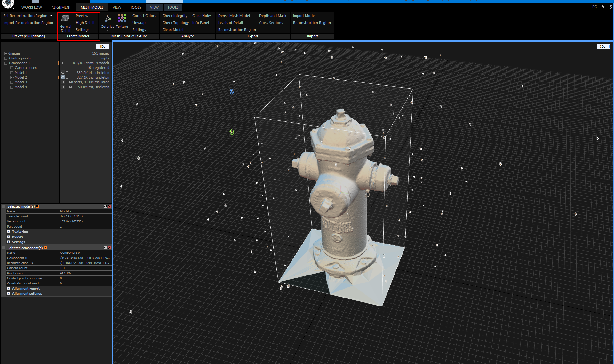
Task: Open the WORKFLOW ribbon tab
Action: 32,7
